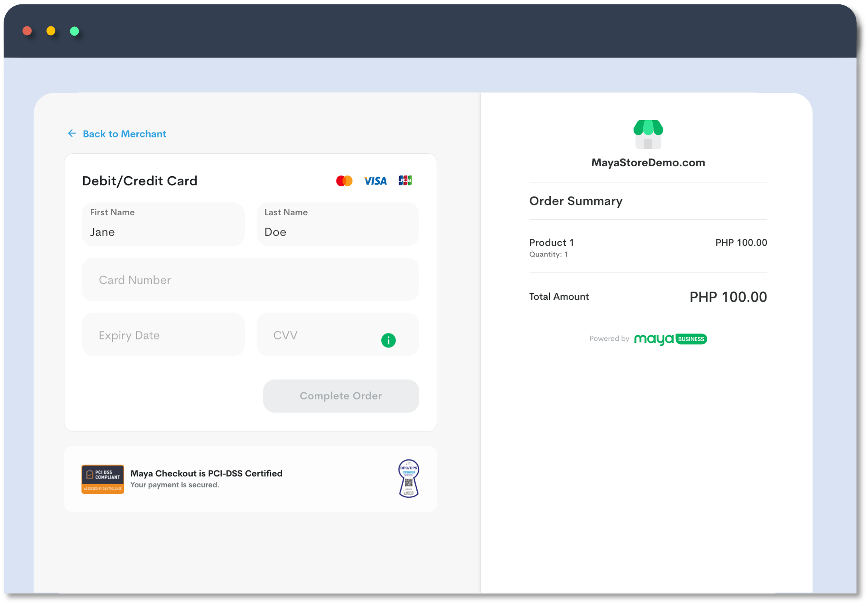Click the green maximize window dot
The image size is (868, 606).
pos(74,31)
